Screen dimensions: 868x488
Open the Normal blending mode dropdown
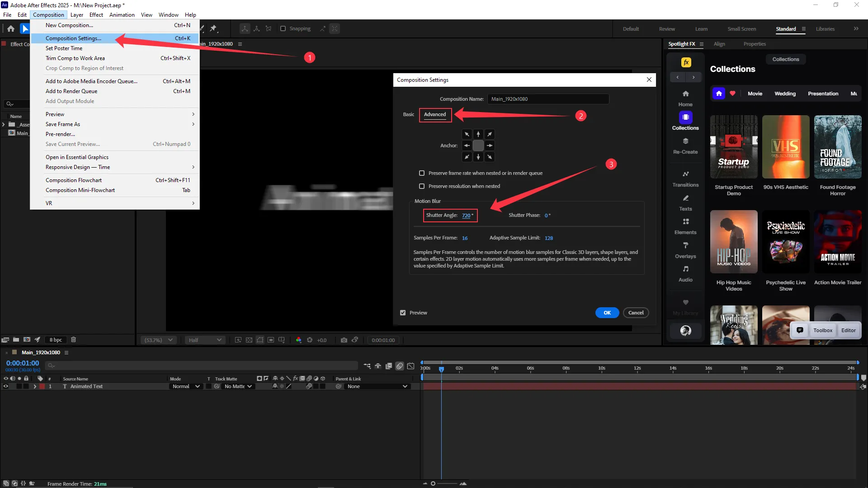pyautogui.click(x=186, y=386)
